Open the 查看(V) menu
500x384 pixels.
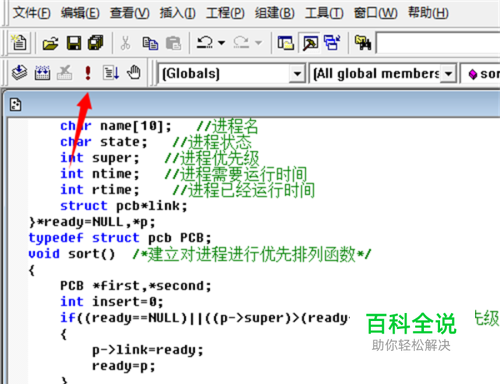pos(130,13)
